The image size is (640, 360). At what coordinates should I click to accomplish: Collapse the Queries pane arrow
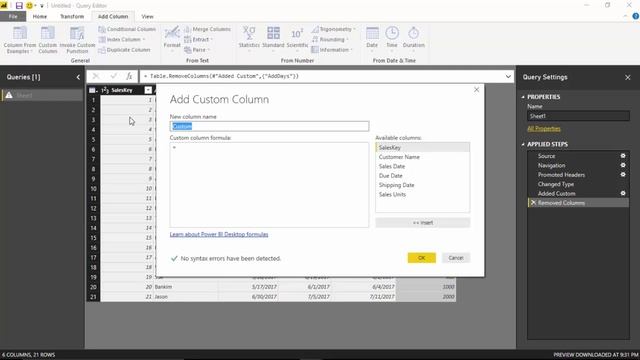pyautogui.click(x=78, y=77)
